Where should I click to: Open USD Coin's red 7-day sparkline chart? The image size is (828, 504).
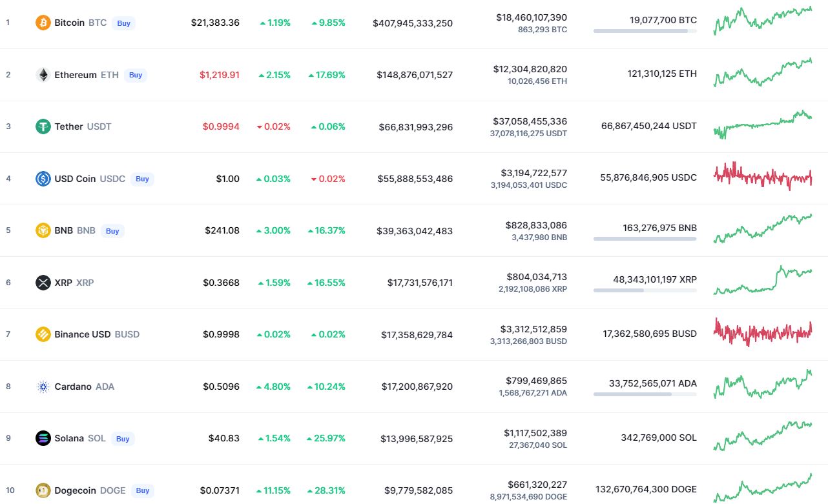coord(763,176)
